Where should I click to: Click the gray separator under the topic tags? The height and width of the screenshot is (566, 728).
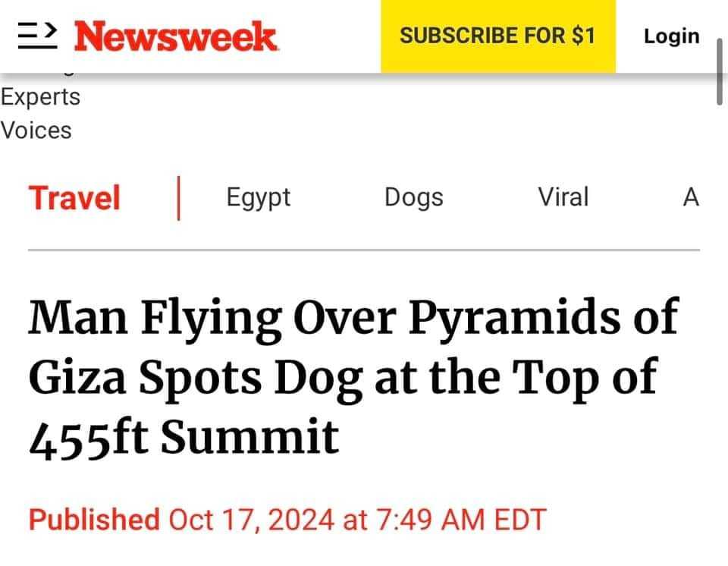[364, 250]
